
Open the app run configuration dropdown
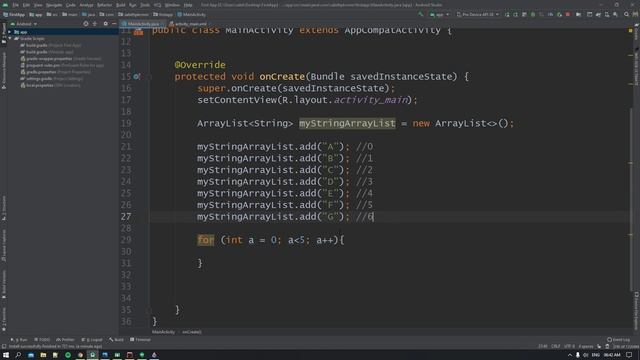tap(439, 14)
